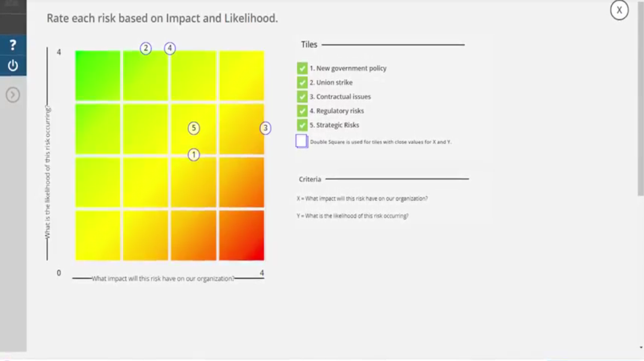Click the question mark help icon
644x361 pixels.
tap(13, 45)
